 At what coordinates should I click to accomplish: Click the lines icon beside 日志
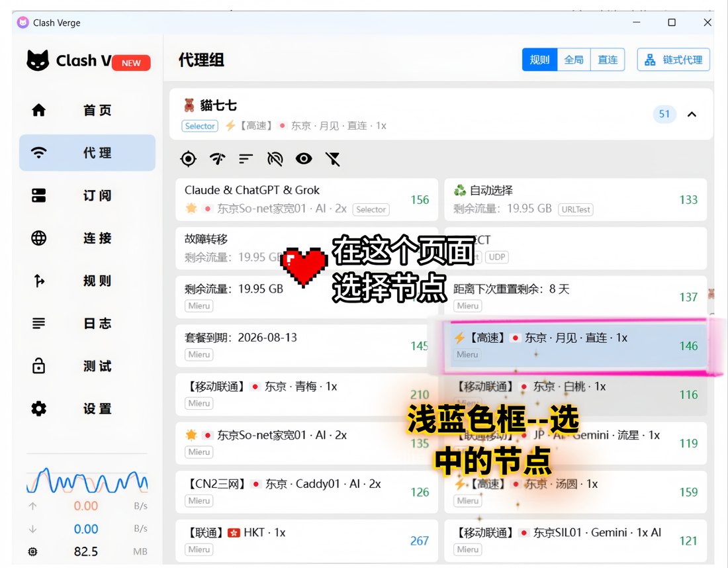pyautogui.click(x=38, y=323)
